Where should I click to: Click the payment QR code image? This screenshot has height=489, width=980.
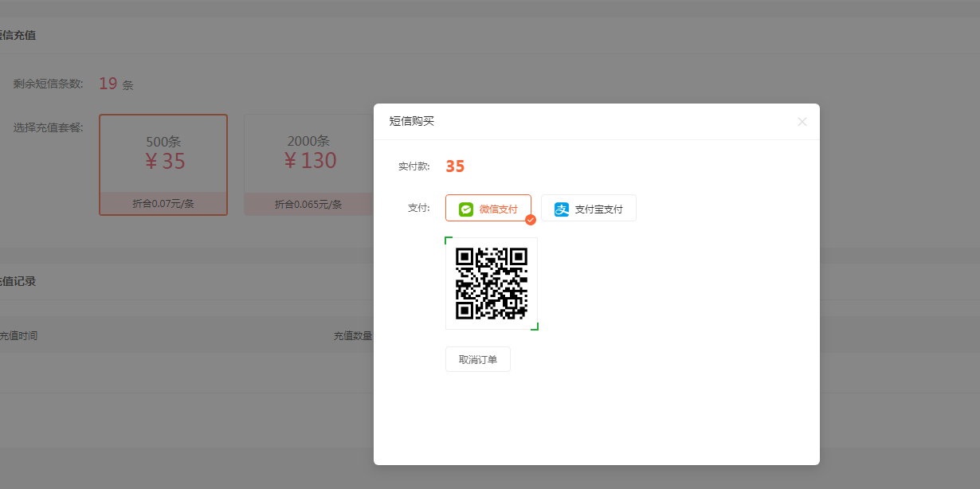(x=492, y=284)
